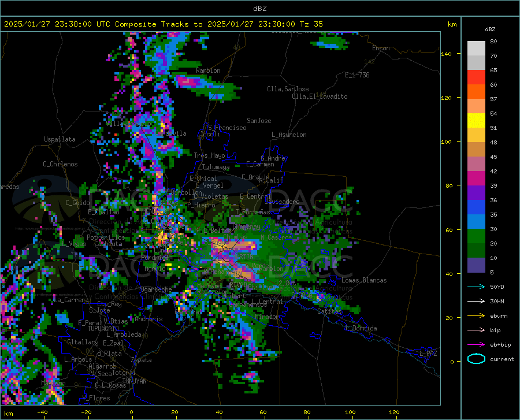The height and width of the screenshot is (420, 520).
Task: Click the yellow eburn arrow icon
Action: (476, 315)
